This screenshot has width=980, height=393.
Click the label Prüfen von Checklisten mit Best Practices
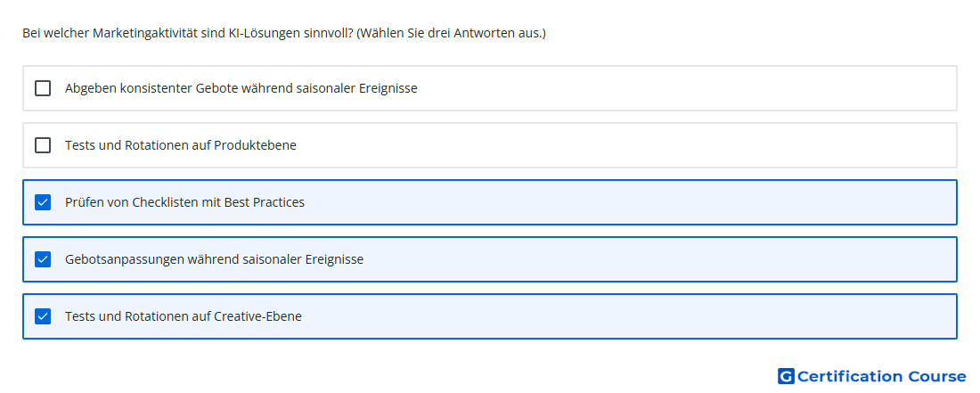(x=185, y=201)
